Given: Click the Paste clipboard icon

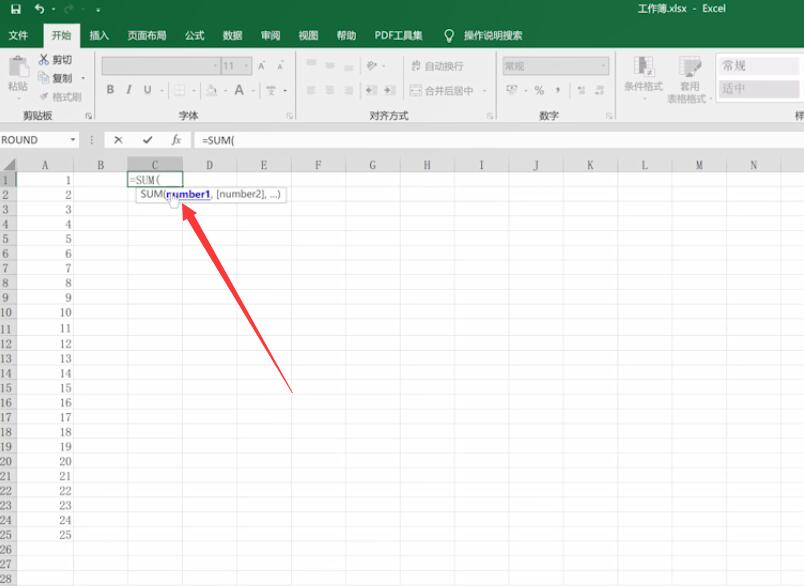Looking at the screenshot, I should coord(18,67).
